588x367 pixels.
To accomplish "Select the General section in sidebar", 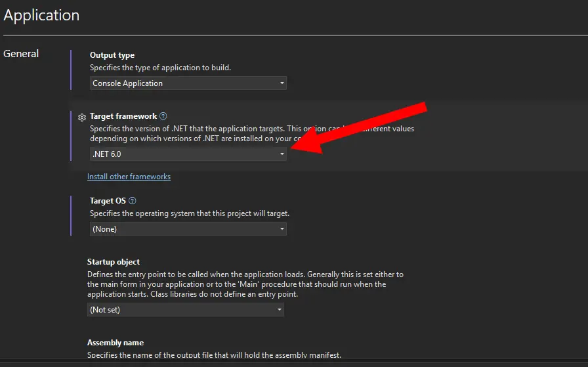I will point(21,54).
